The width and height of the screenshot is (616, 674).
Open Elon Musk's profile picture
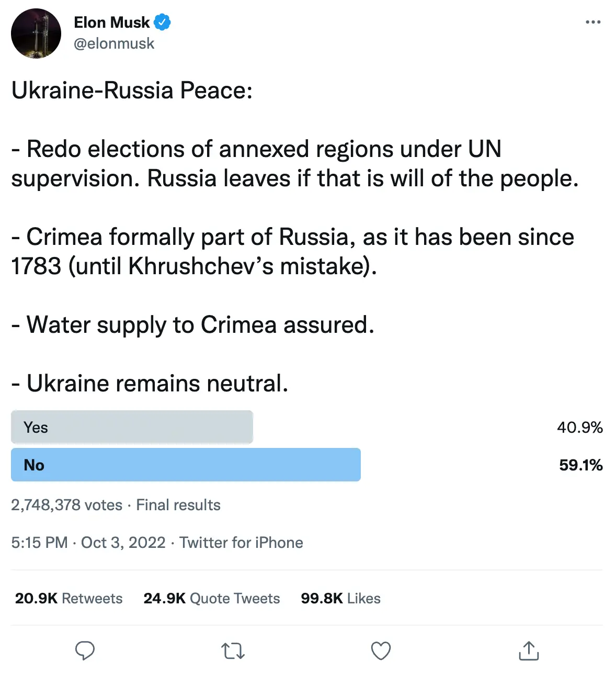click(x=36, y=33)
